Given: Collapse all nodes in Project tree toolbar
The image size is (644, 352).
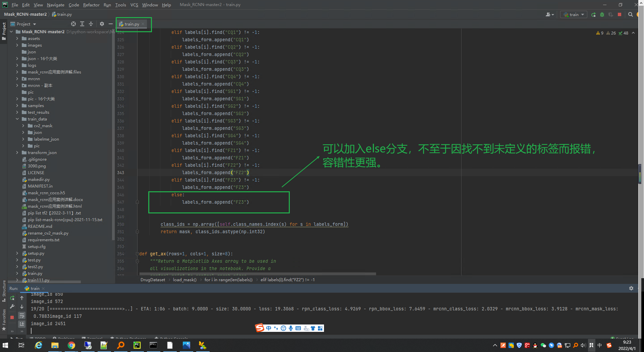Looking at the screenshot, I should tap(91, 24).
